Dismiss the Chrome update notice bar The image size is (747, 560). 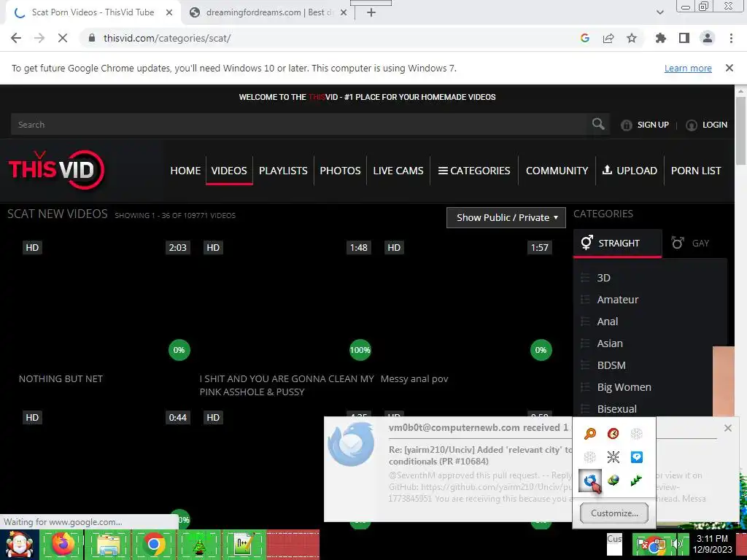(x=729, y=68)
